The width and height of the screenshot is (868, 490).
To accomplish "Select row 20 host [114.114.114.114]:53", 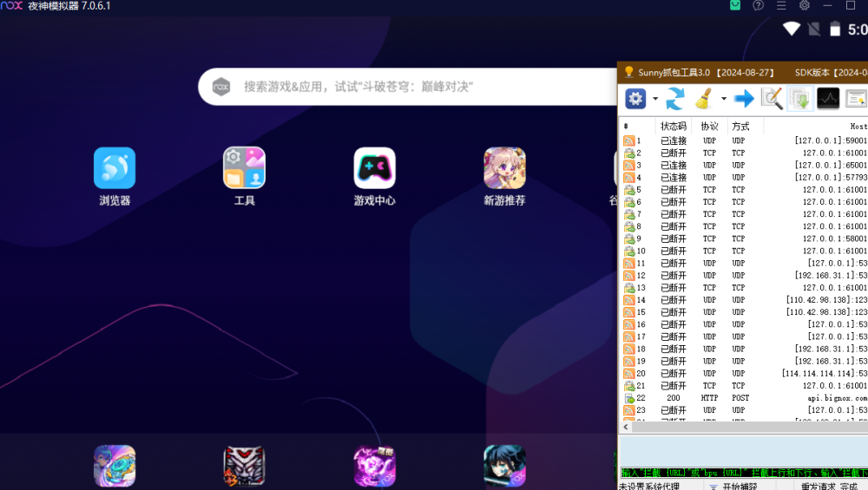I will (x=744, y=373).
